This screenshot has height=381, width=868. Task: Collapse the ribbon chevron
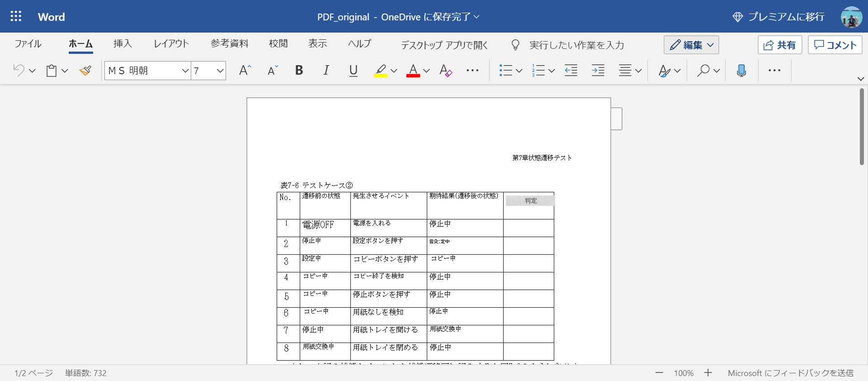click(x=861, y=79)
